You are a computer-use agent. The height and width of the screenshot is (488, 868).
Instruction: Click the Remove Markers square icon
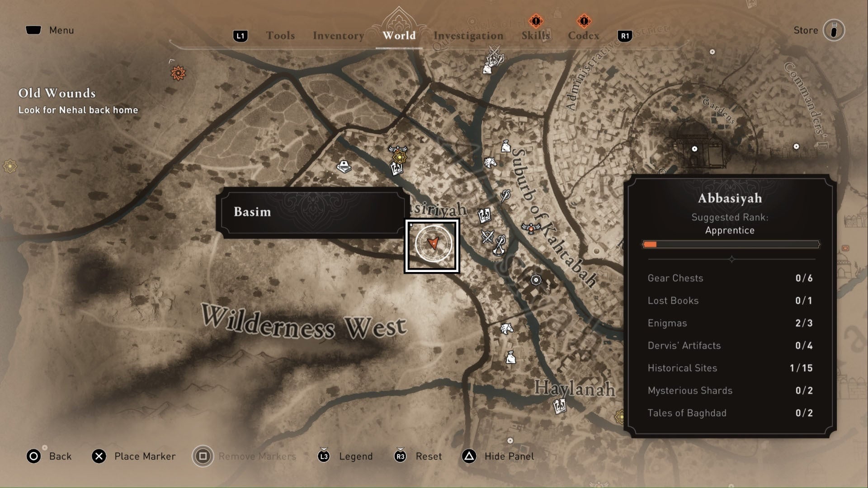click(202, 456)
